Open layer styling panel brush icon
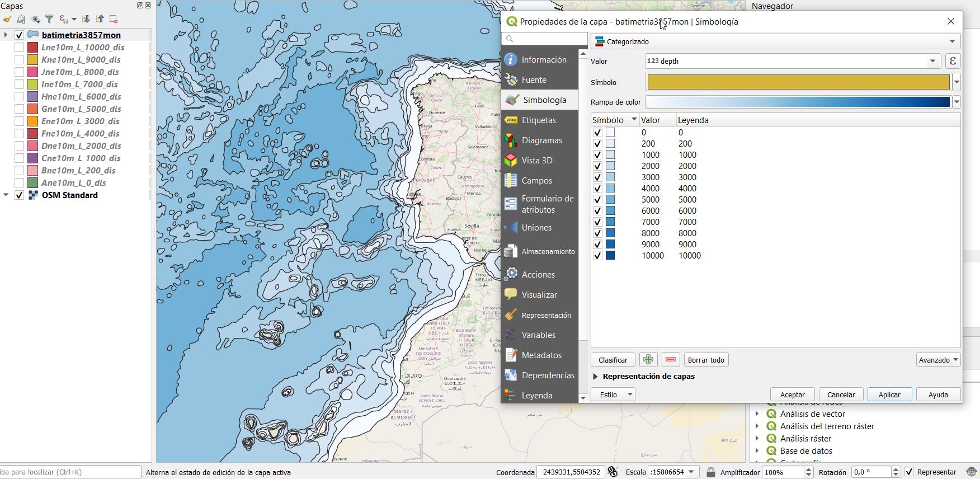The width and height of the screenshot is (980, 479). coord(7,19)
